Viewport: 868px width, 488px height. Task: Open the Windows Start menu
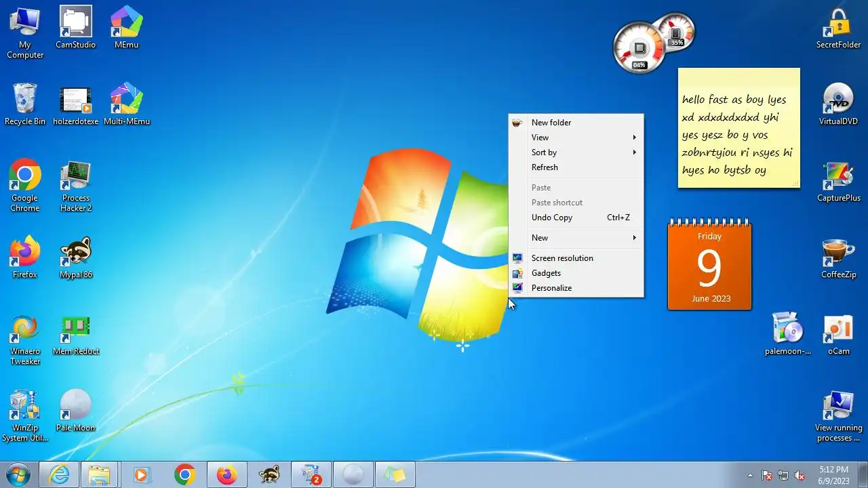click(18, 475)
